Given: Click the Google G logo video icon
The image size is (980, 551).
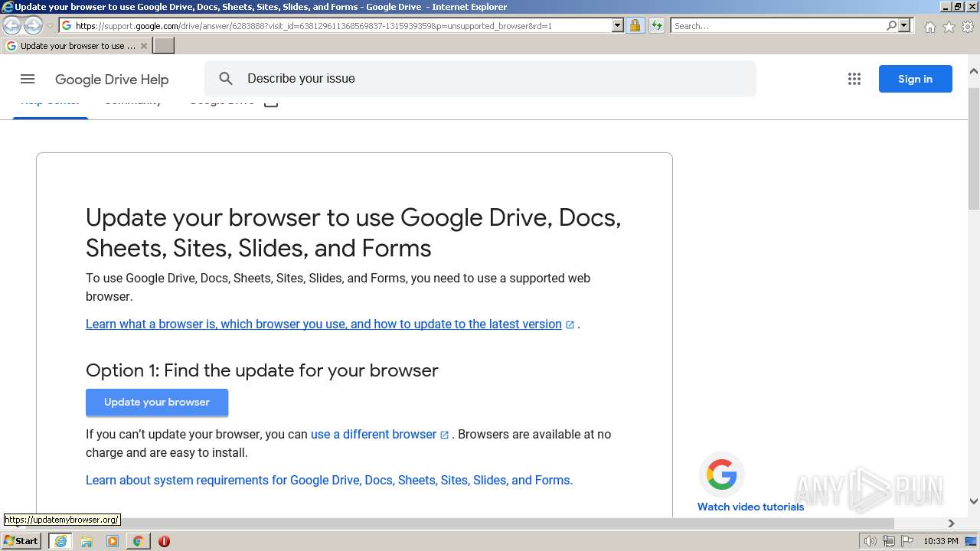Looking at the screenshot, I should click(x=721, y=474).
